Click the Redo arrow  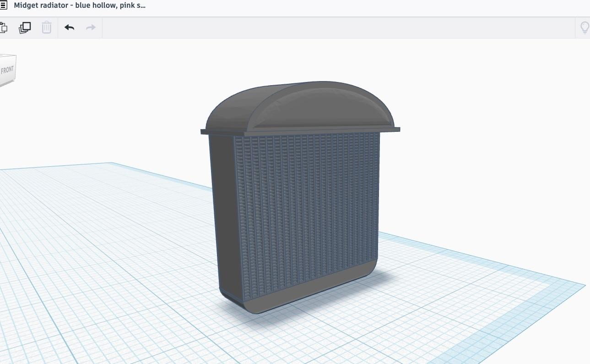point(91,27)
